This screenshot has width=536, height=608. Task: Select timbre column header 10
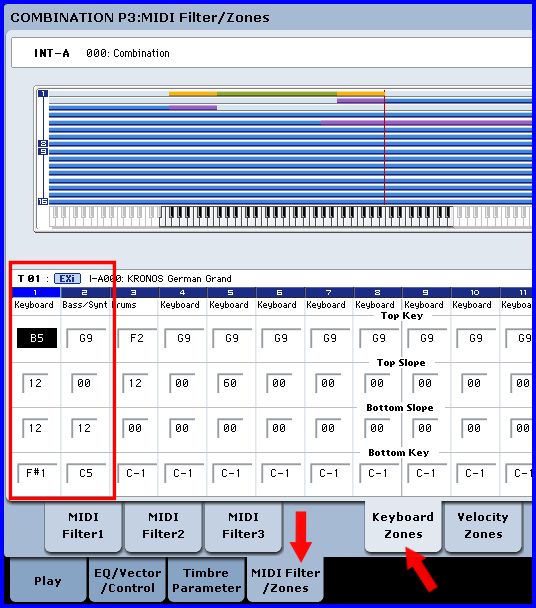[x=475, y=292]
